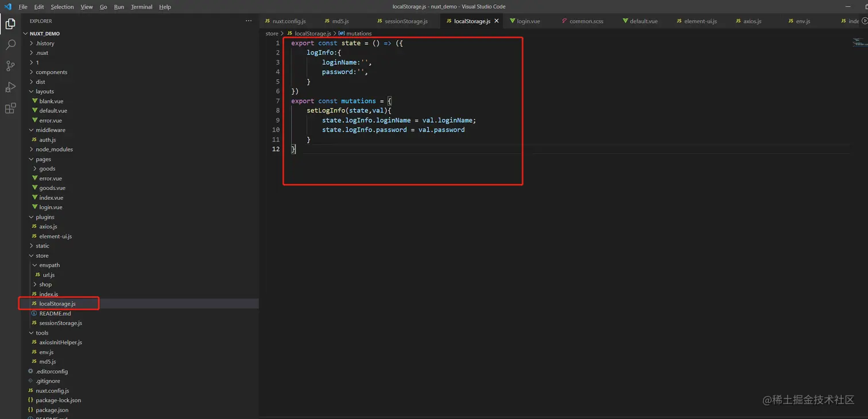
Task: Click the editor minimap preview
Action: click(x=859, y=42)
